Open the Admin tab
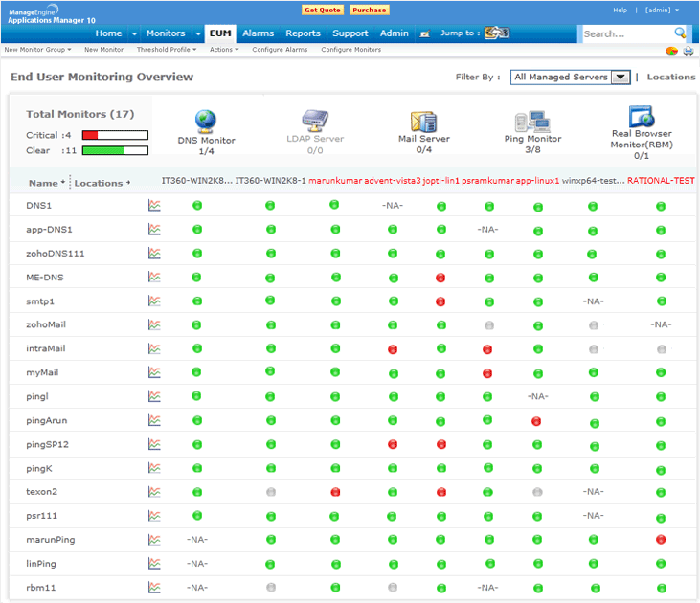The height and width of the screenshot is (603, 700). pos(395,33)
